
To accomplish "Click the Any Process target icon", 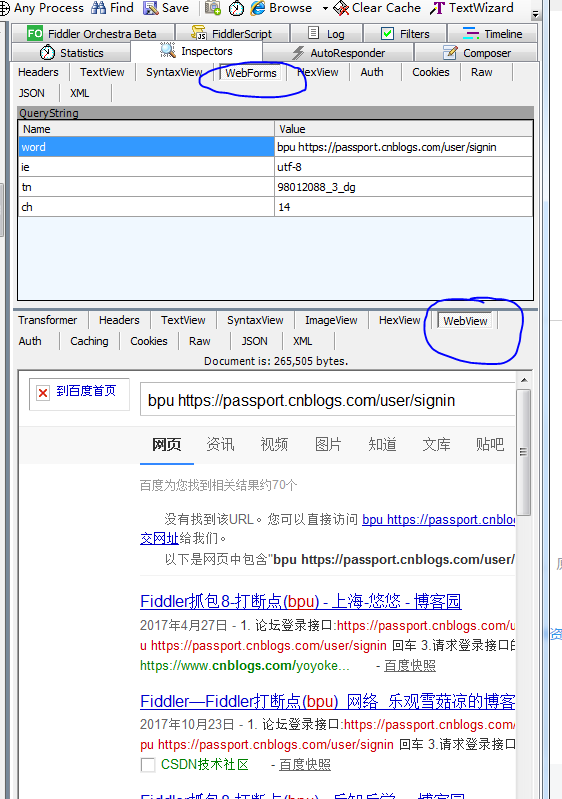I will (x=4, y=8).
